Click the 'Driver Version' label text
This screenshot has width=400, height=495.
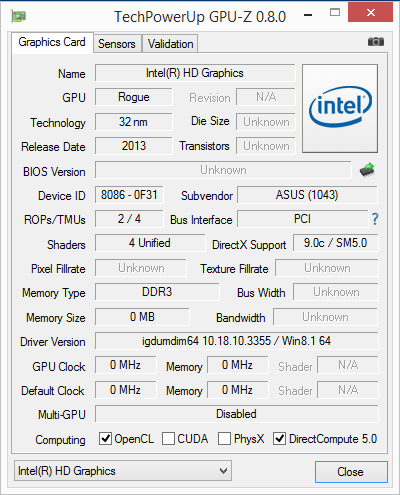(53, 342)
